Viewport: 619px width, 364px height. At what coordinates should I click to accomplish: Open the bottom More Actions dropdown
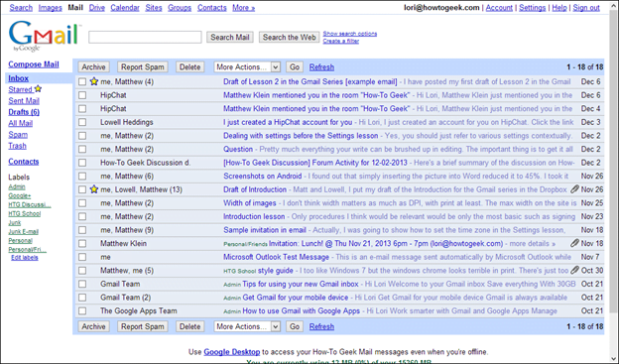(x=247, y=326)
